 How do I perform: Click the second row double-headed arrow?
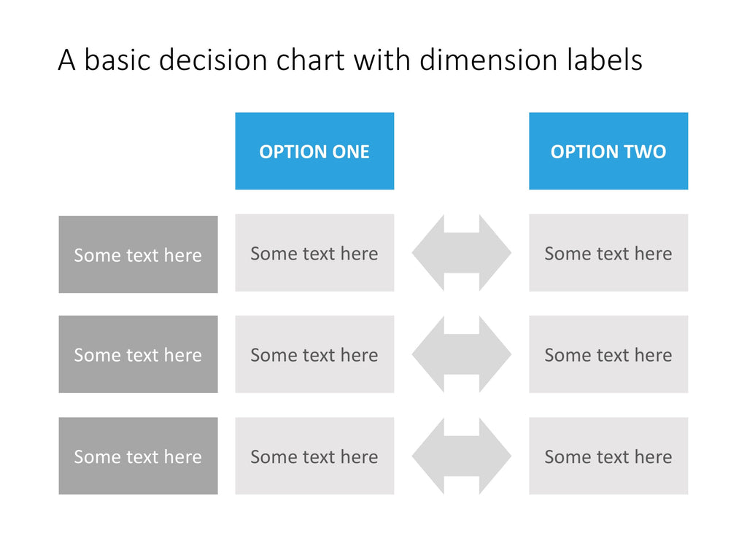(x=462, y=354)
